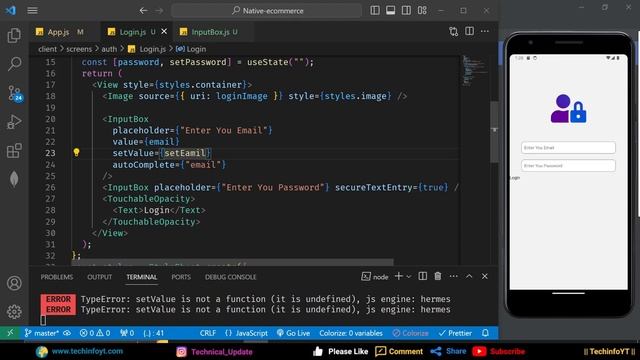This screenshot has height=360, width=640.
Task: Close the Login.js tab
Action: click(164, 31)
